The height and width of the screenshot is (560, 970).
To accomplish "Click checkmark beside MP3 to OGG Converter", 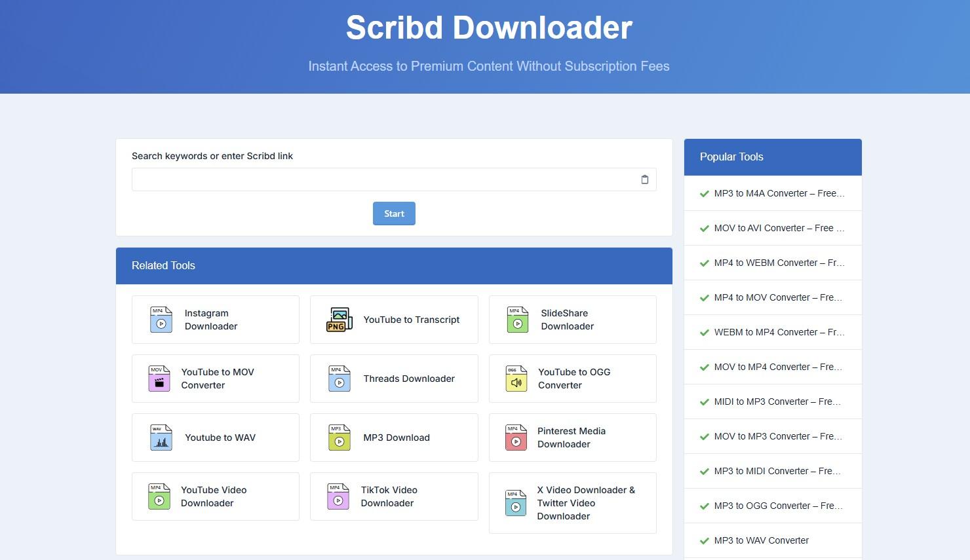I will coord(705,506).
